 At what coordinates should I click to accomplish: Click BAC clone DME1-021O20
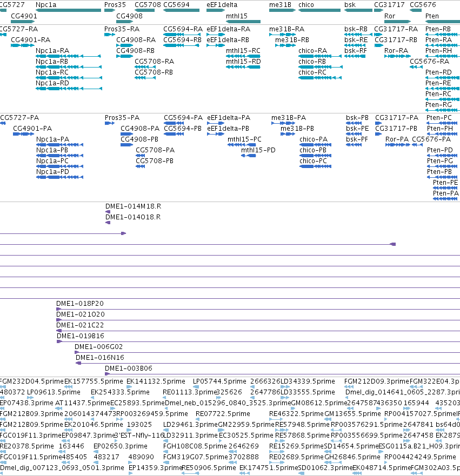click(x=81, y=314)
